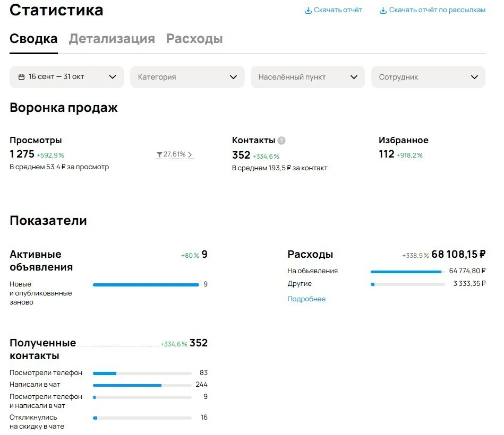The height and width of the screenshot is (435, 504).
Task: Open the Расходы tab
Action: tap(194, 39)
